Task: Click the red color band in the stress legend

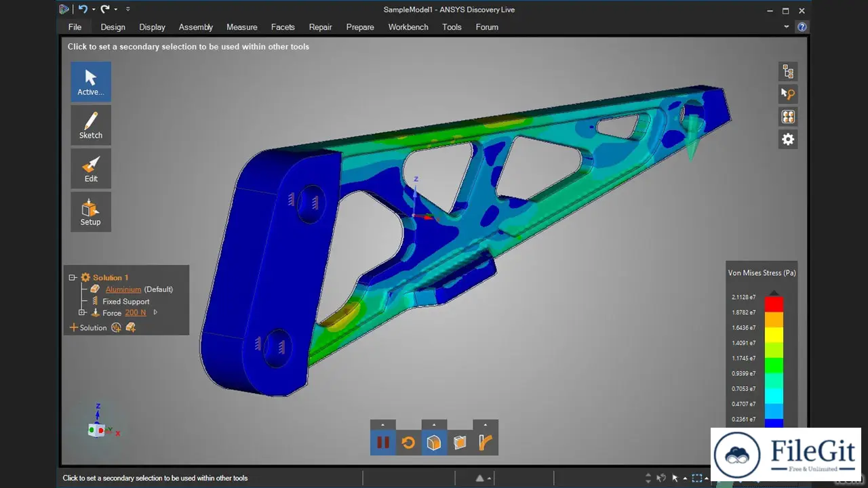Action: point(774,304)
